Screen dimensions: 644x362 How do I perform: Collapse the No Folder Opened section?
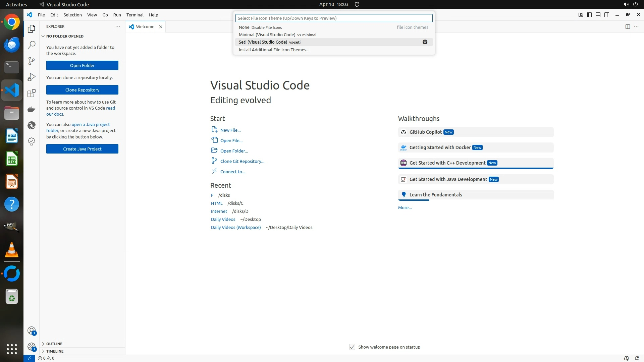65,36
